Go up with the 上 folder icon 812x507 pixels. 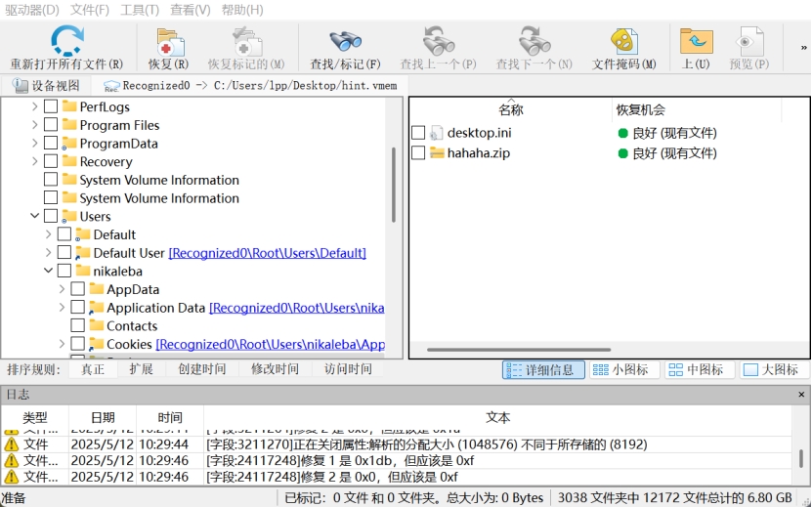pos(696,42)
